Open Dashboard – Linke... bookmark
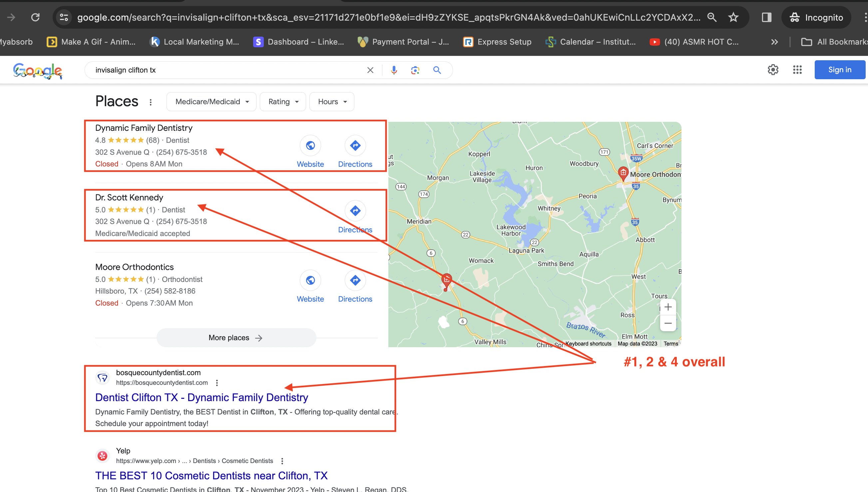868x492 pixels. (x=299, y=42)
